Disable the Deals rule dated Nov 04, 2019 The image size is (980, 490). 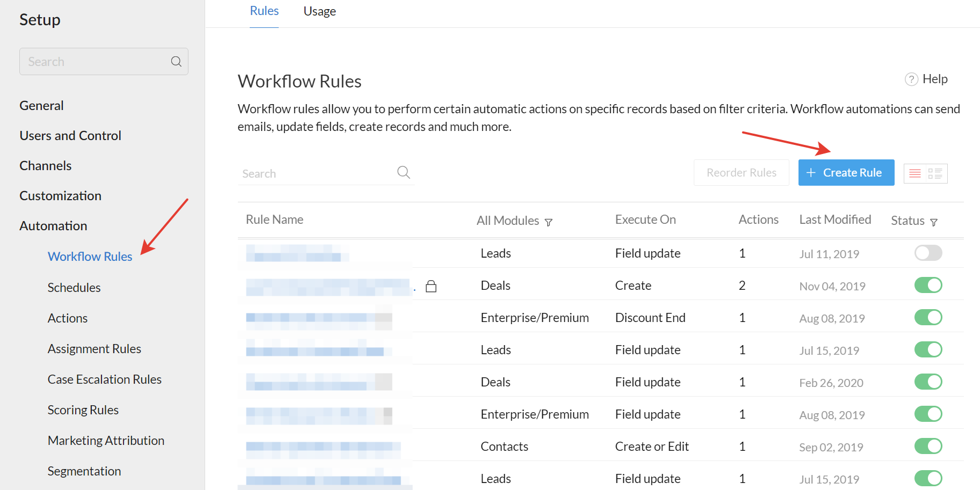(928, 285)
